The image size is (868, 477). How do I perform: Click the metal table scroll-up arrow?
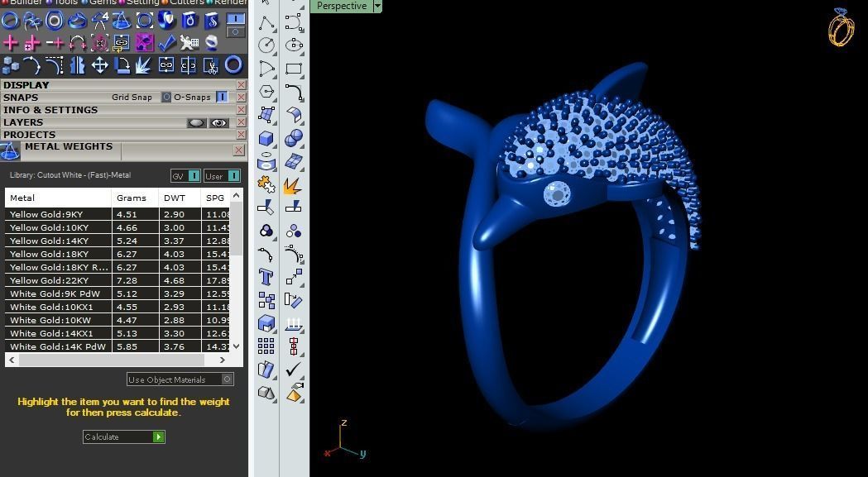[x=237, y=195]
